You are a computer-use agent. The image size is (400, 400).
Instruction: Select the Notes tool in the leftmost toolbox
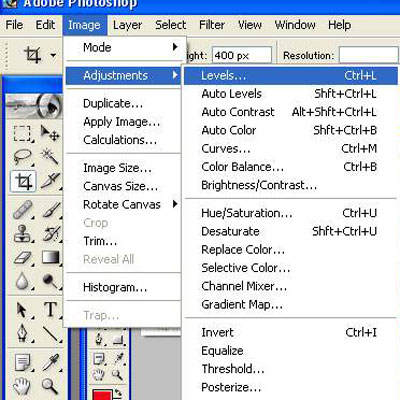23,363
